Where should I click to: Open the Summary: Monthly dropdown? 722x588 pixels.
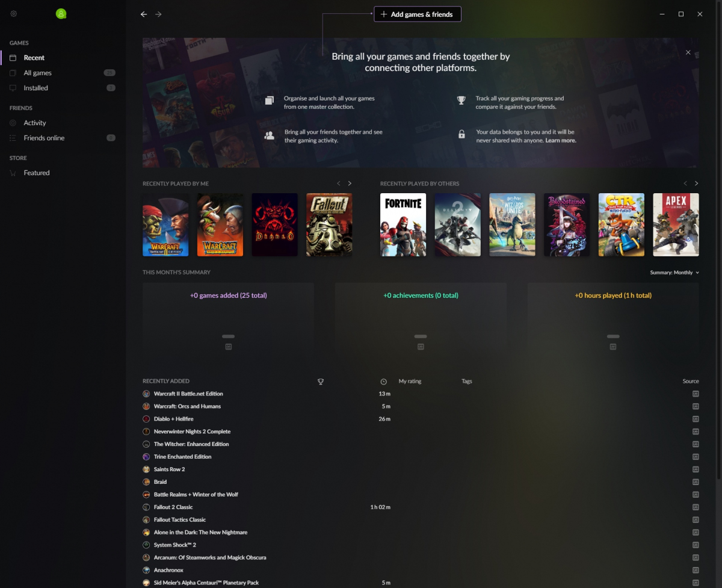coord(674,273)
